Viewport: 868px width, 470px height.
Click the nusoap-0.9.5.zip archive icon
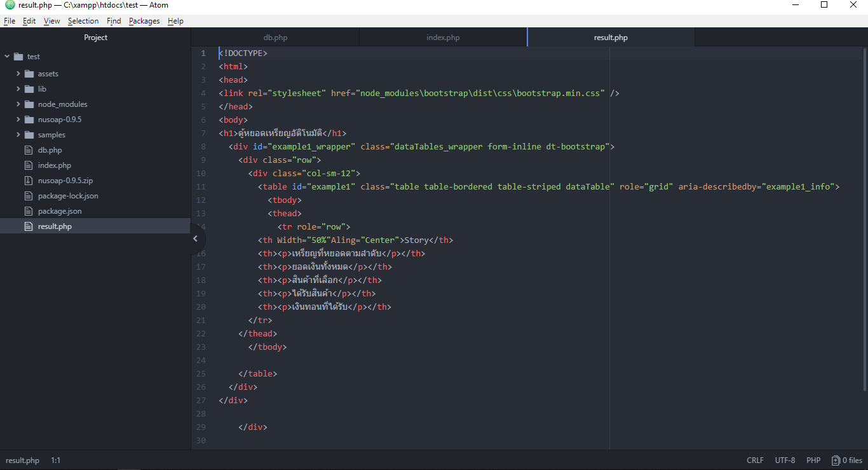tap(28, 181)
